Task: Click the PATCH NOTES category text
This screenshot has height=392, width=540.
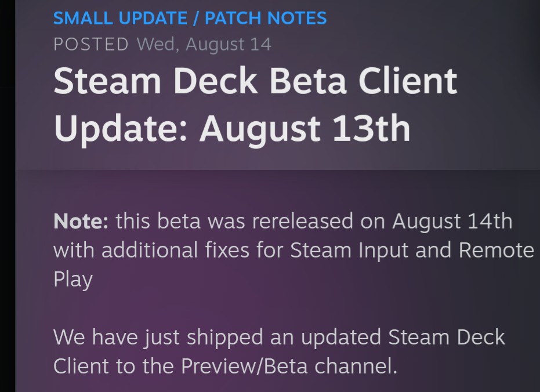Action: click(266, 18)
